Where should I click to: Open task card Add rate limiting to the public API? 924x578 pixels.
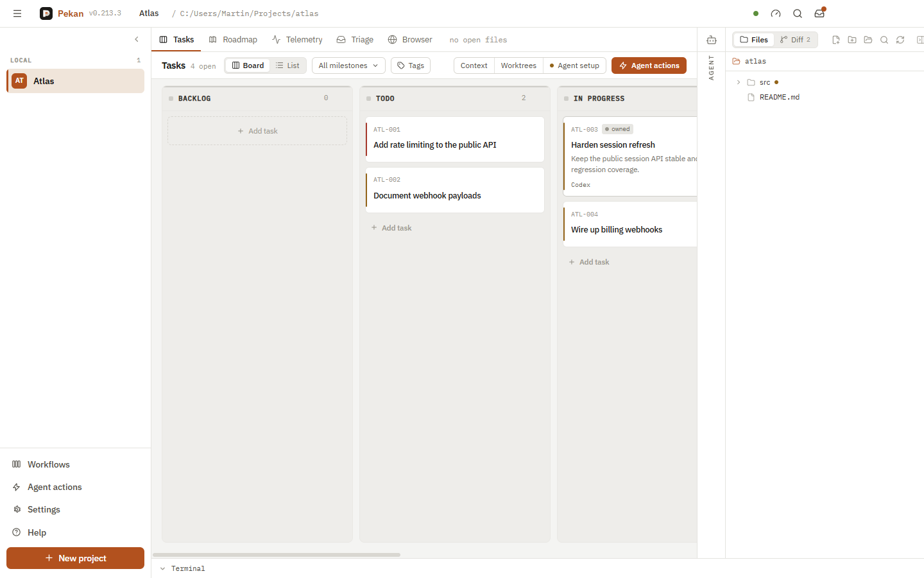455,139
